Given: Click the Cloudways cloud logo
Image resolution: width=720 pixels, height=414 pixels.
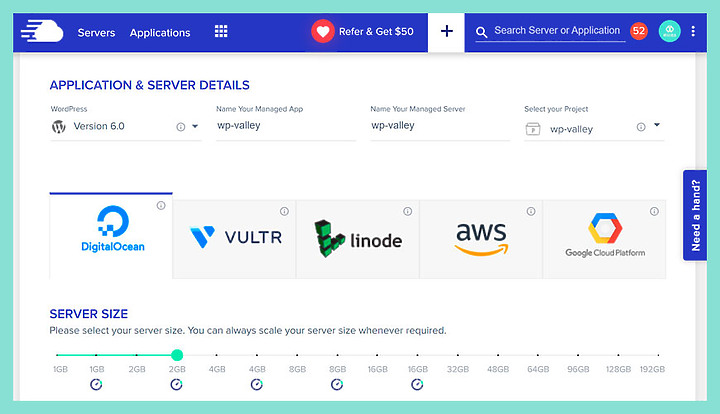Looking at the screenshot, I should point(42,31).
